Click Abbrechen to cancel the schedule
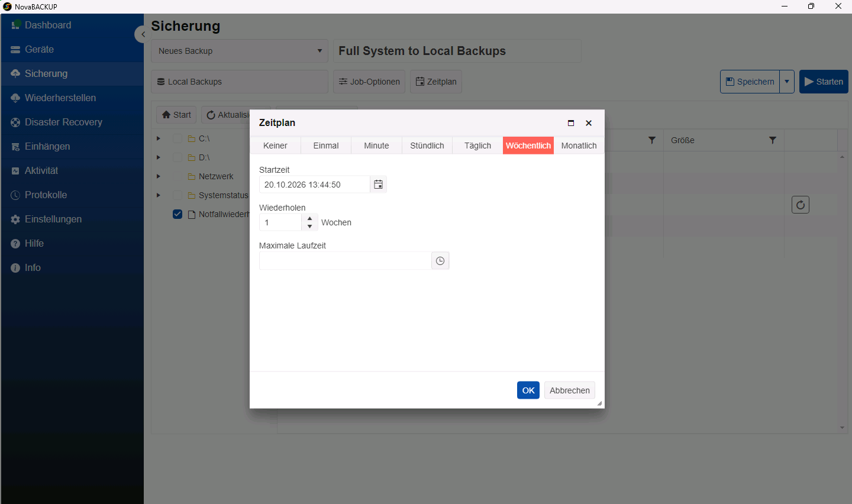This screenshot has width=852, height=504. point(570,390)
